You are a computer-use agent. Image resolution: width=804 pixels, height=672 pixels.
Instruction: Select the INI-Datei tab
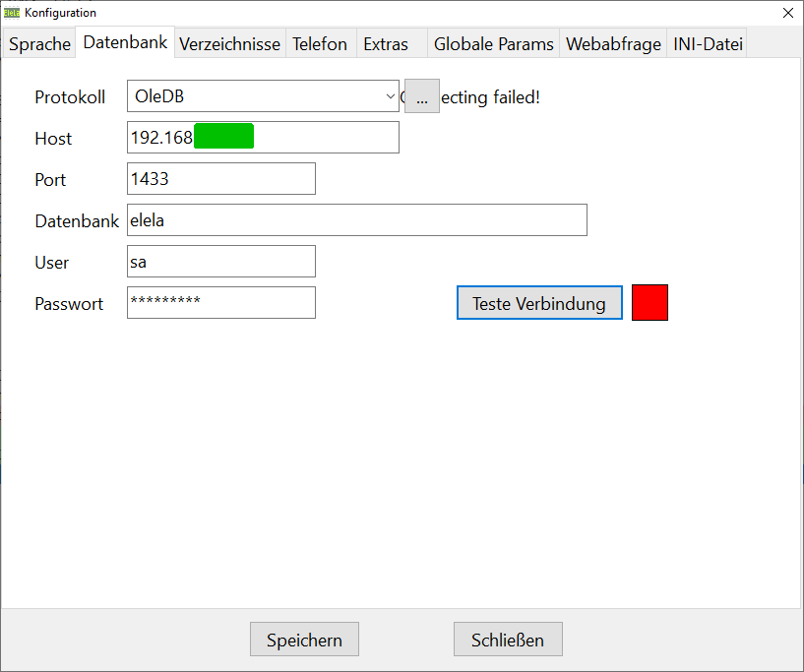[x=708, y=44]
